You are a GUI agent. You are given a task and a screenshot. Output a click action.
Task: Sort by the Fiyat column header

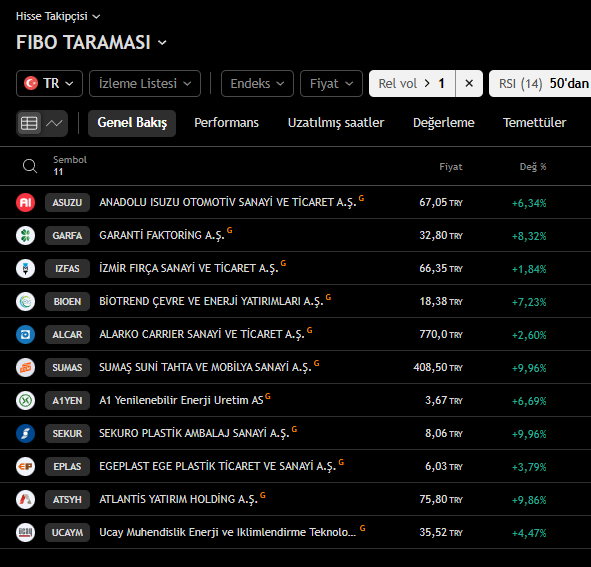pyautogui.click(x=451, y=167)
